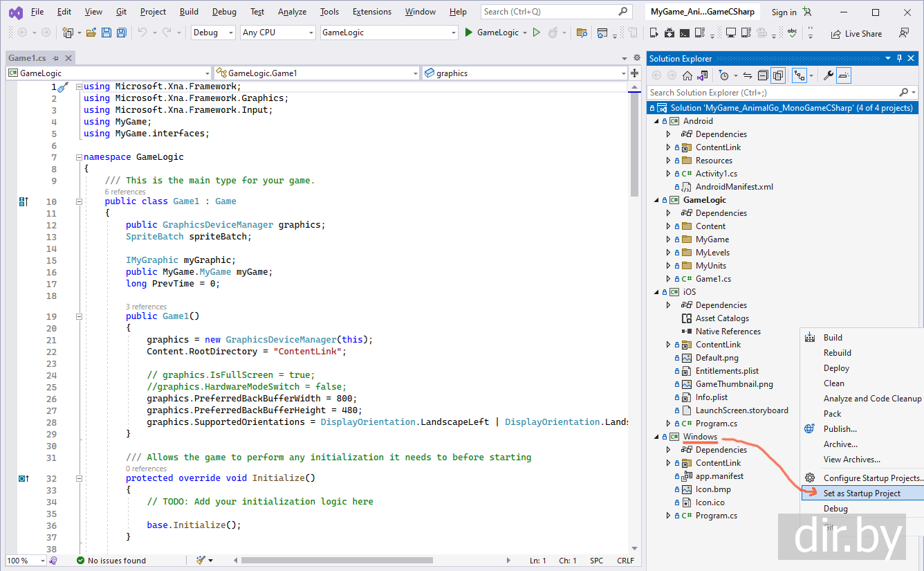Pin the Game1.cs tab
Image resolution: width=924 pixels, height=571 pixels.
pos(56,59)
